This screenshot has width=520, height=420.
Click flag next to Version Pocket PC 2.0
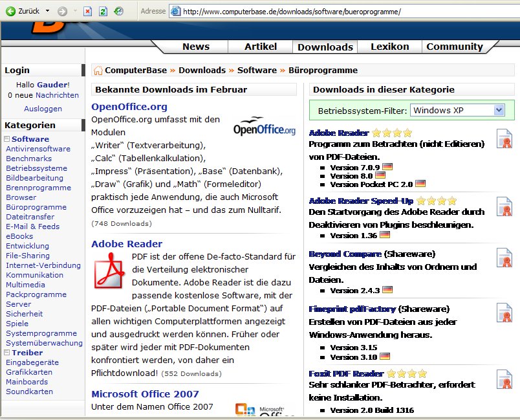point(420,183)
